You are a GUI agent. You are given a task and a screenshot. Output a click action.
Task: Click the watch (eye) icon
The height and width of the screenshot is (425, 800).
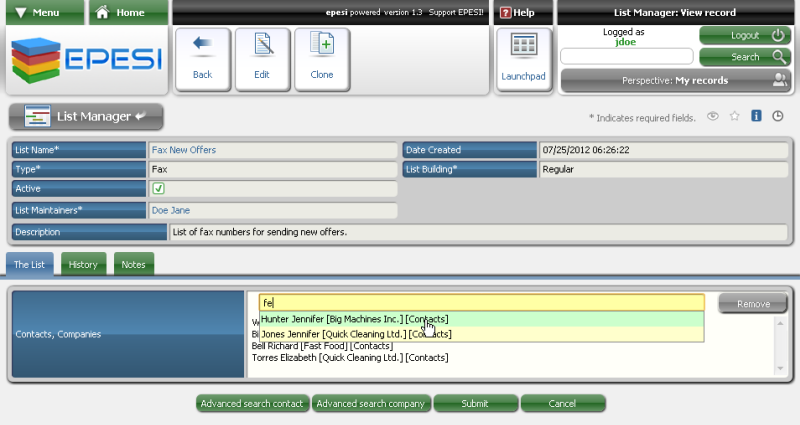click(x=713, y=116)
